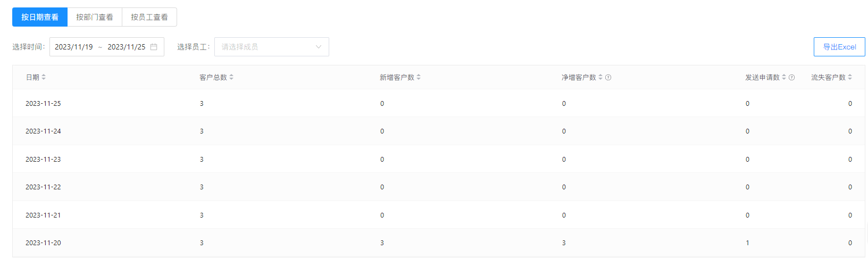This screenshot has width=868, height=267.
Task: Select the 按日期查看 tab
Action: tap(40, 17)
